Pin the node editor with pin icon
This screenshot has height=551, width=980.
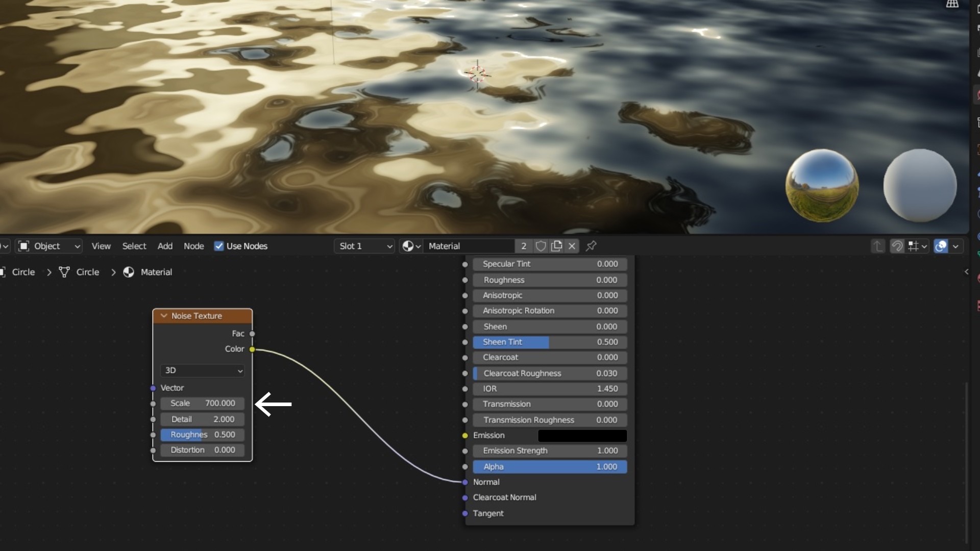coord(591,246)
